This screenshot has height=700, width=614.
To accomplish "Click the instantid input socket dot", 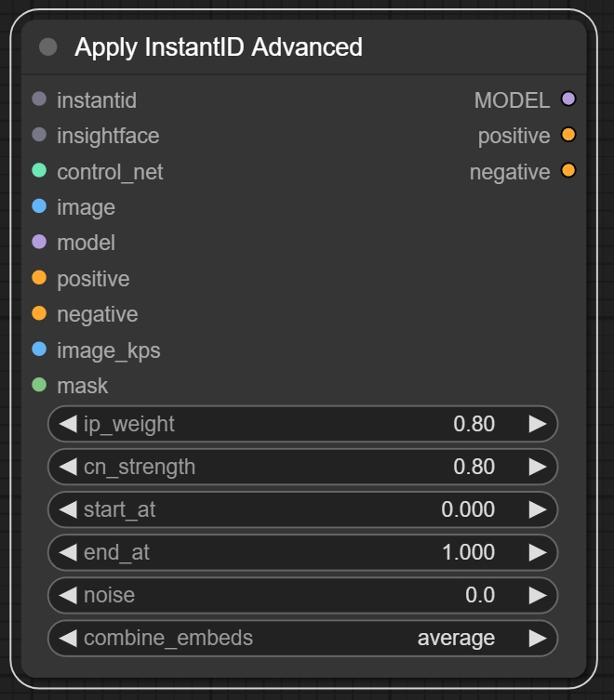I will 39,99.
